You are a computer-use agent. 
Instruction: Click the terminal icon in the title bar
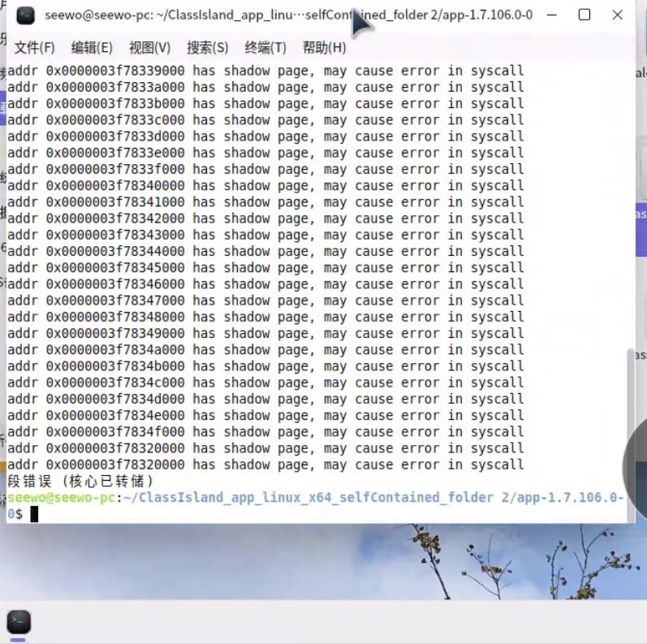26,15
